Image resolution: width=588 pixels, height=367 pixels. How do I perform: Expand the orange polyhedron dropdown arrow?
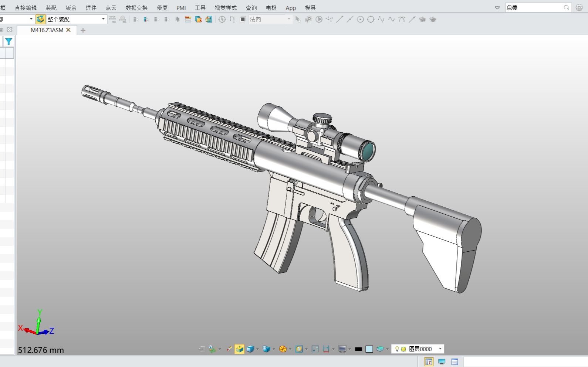point(290,349)
